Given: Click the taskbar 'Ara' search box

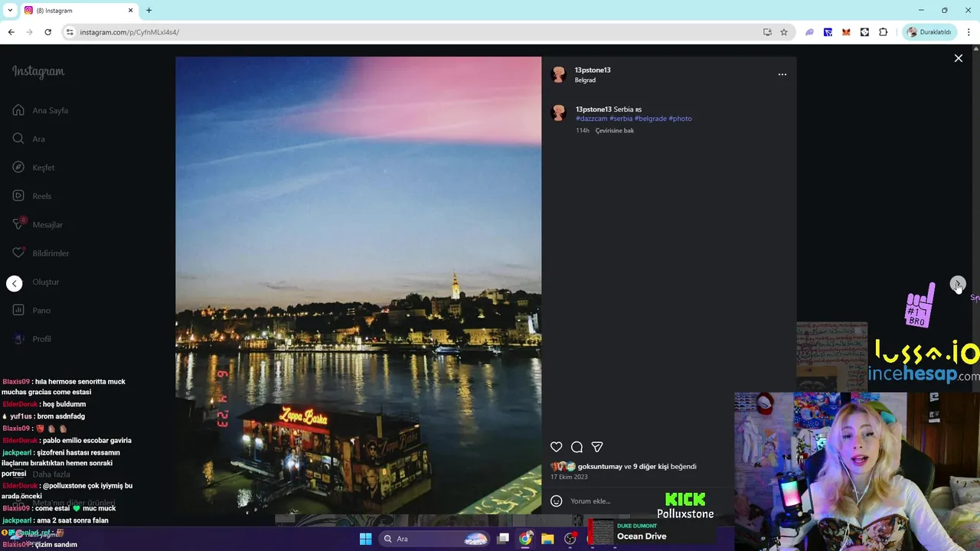Looking at the screenshot, I should pyautogui.click(x=434, y=539).
